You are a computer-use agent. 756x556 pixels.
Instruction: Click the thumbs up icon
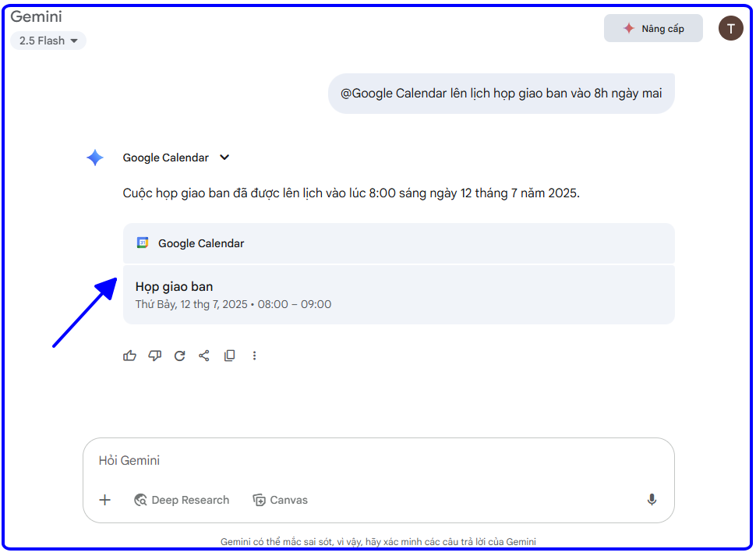click(129, 356)
